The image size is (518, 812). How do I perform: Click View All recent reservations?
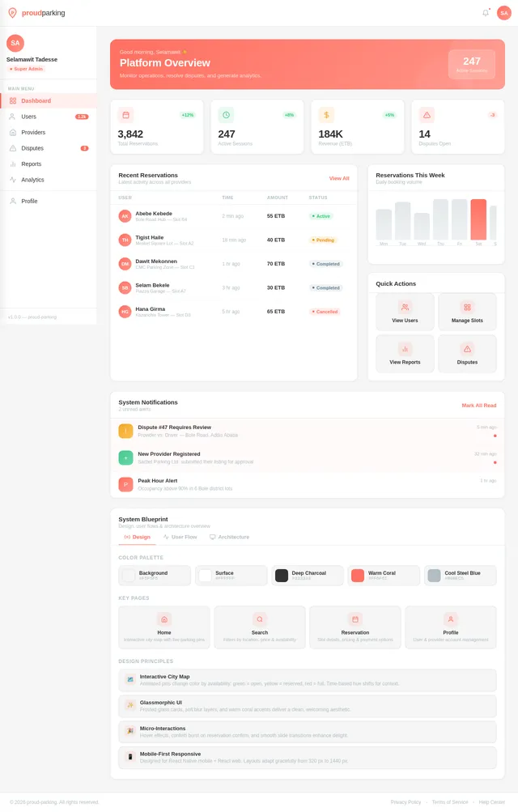click(339, 178)
